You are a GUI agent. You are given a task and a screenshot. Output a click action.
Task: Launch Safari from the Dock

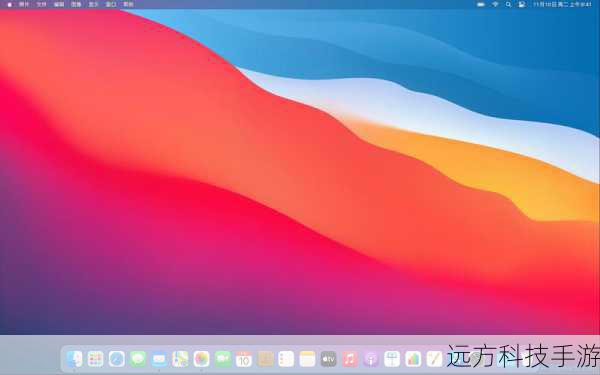pos(117,359)
